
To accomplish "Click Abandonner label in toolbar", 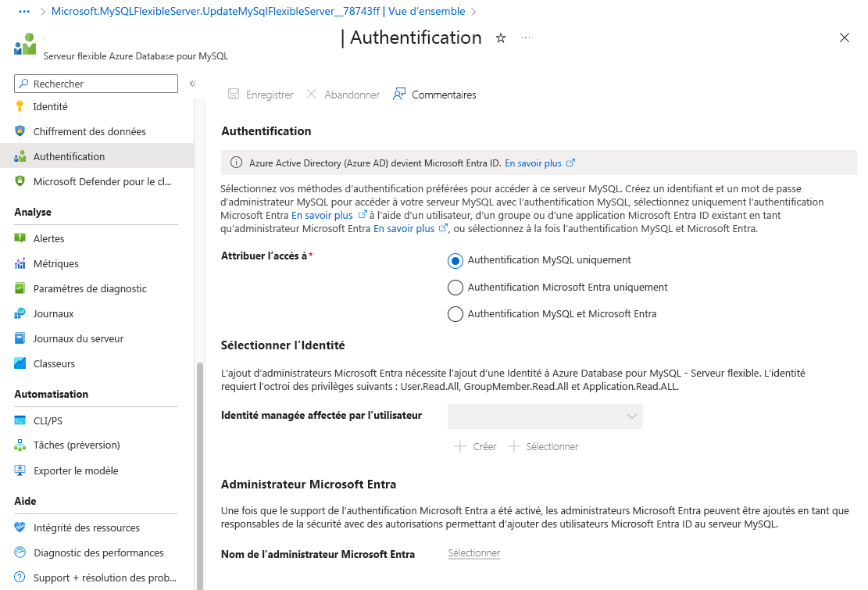I will [x=352, y=95].
